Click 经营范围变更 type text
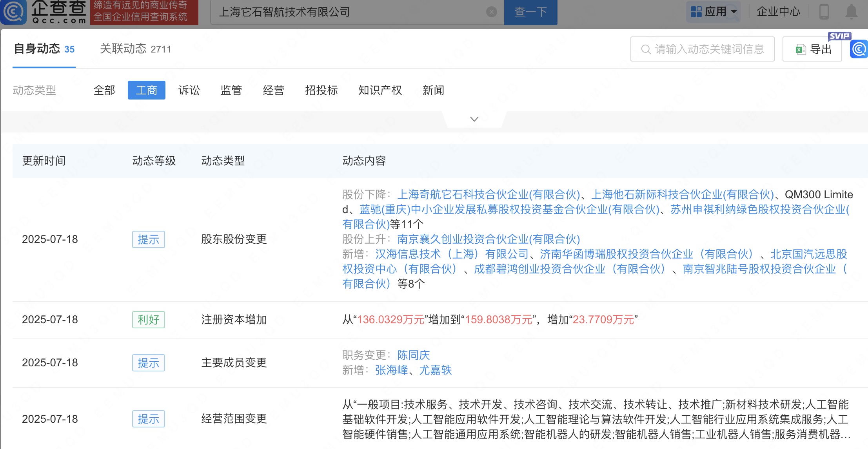 (234, 419)
